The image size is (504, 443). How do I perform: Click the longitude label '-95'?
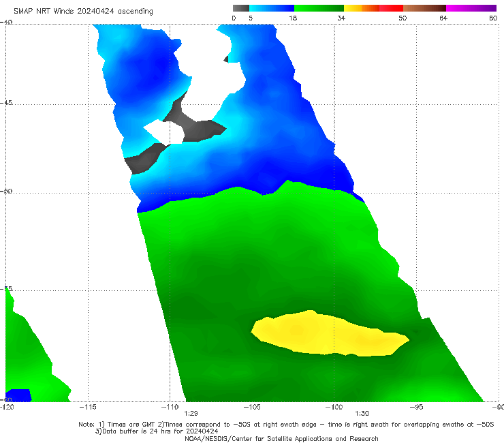[x=417, y=407]
